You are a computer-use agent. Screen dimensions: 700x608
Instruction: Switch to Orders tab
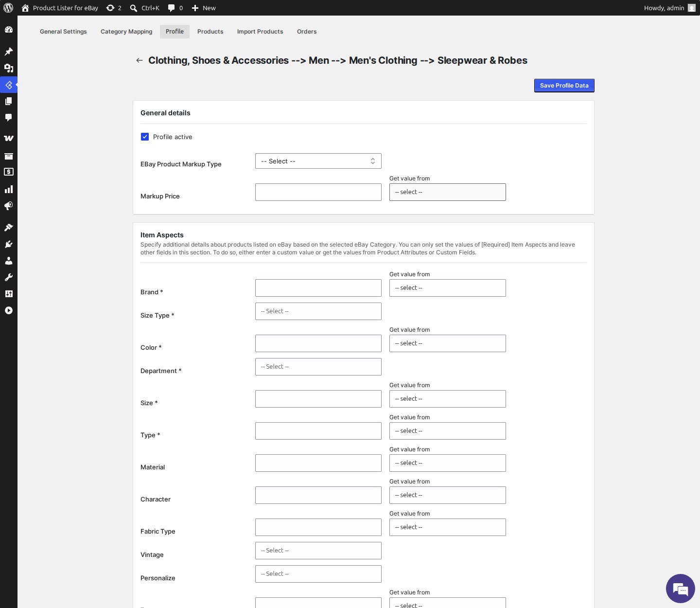[x=307, y=32]
